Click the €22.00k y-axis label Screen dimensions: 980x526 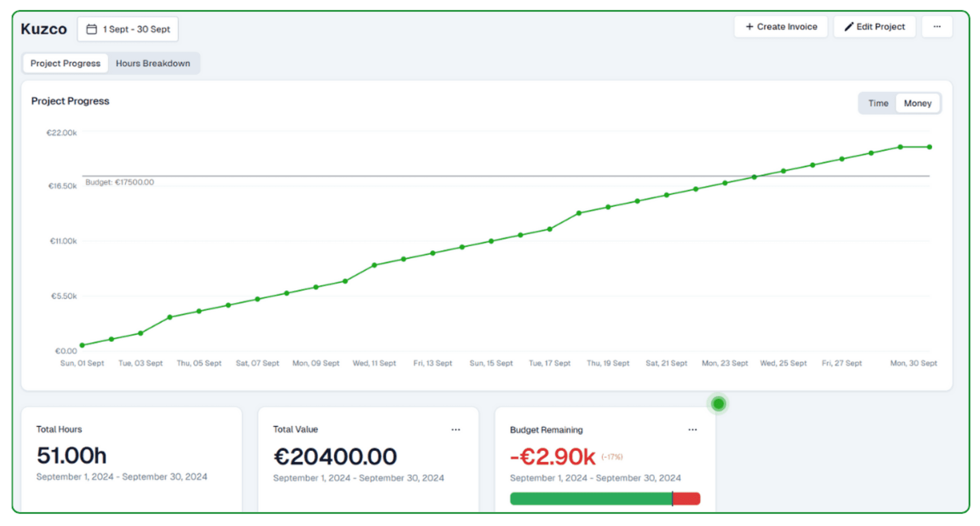click(61, 133)
